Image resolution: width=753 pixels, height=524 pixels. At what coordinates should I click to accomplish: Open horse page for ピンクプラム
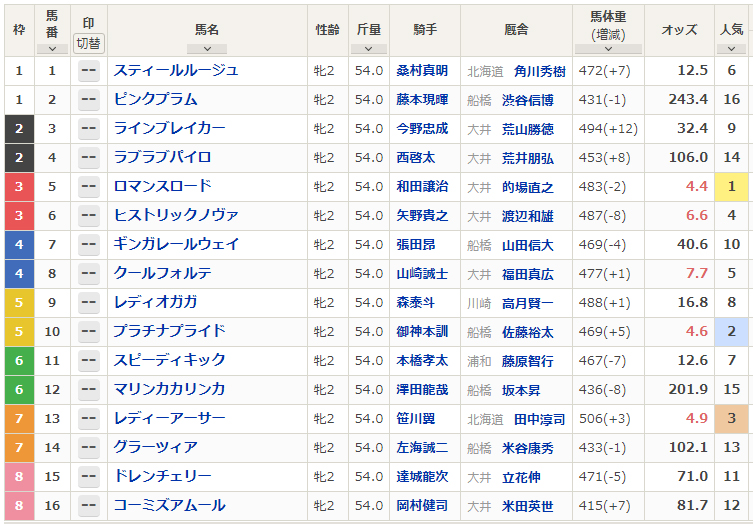pos(156,99)
